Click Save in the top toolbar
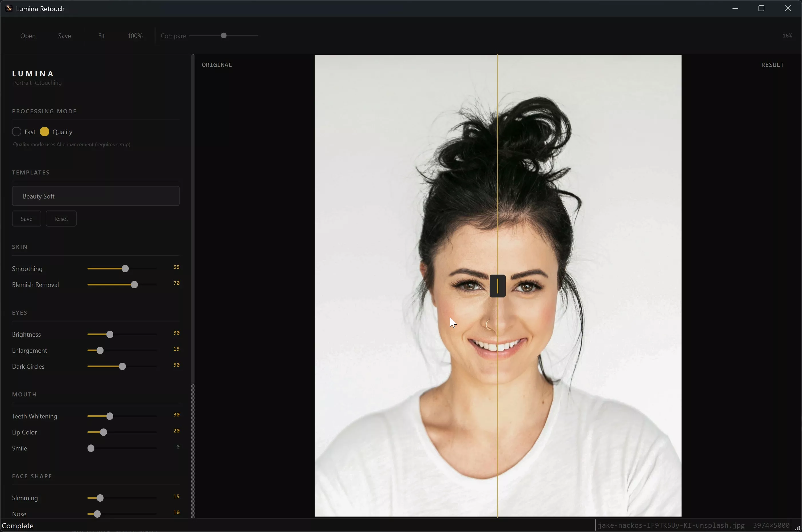Image resolution: width=802 pixels, height=532 pixels. click(64, 36)
